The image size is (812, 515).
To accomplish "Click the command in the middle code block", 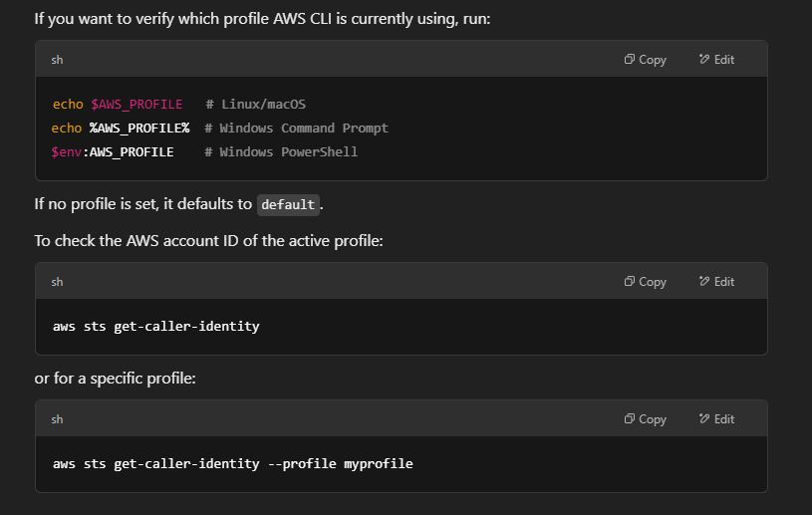I will point(155,327).
